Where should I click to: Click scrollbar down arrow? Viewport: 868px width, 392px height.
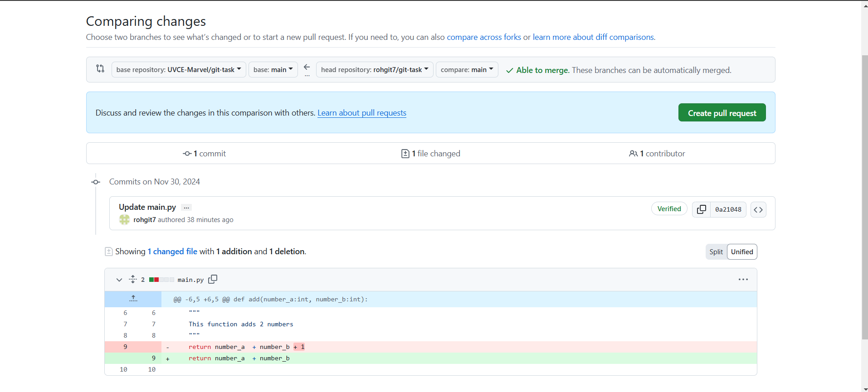click(x=865, y=388)
